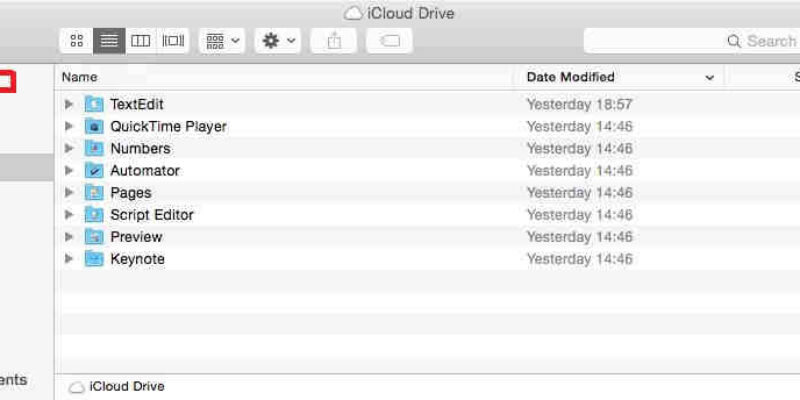The width and height of the screenshot is (800, 400).
Task: Select the TextEdit folder icon
Action: coord(94,104)
